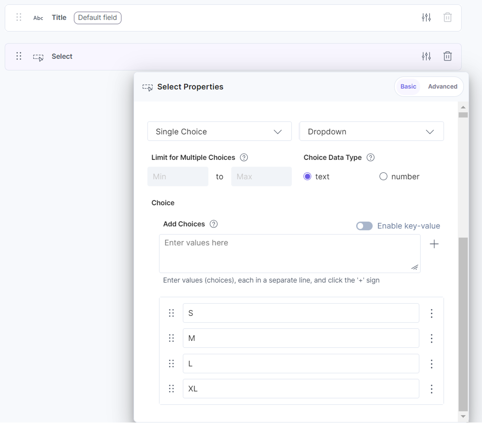Click the hint text about '+' sign
This screenshot has width=482, height=448.
pos(271,280)
